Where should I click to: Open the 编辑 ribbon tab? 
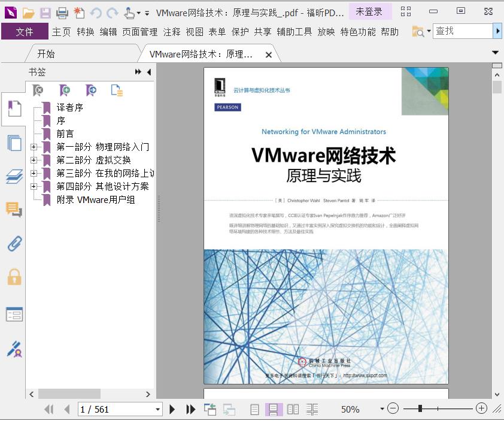coord(108,32)
